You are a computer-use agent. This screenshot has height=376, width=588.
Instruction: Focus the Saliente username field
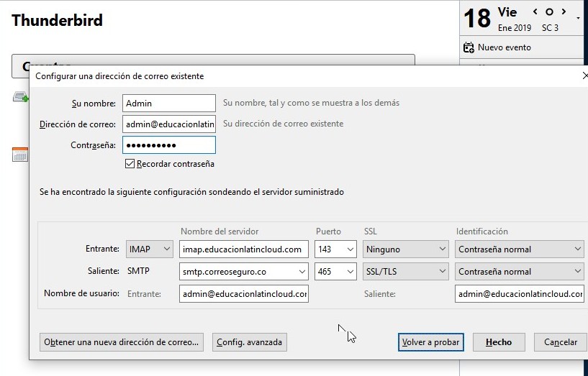[520, 294]
